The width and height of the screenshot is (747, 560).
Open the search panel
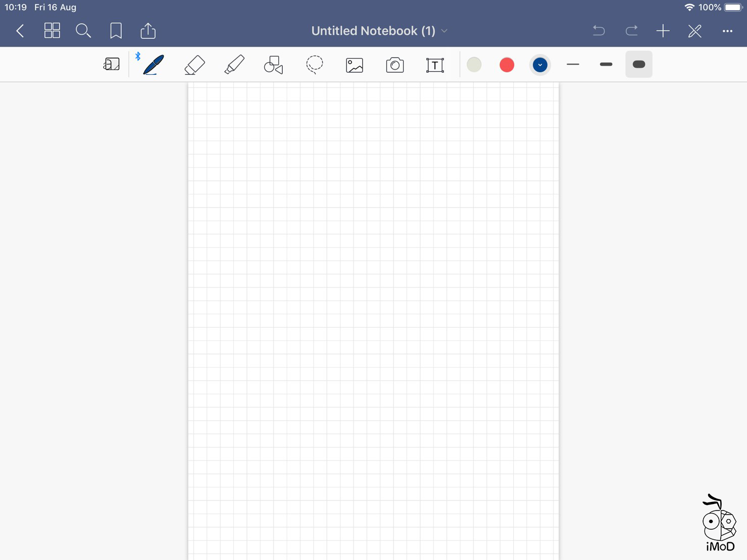(83, 31)
